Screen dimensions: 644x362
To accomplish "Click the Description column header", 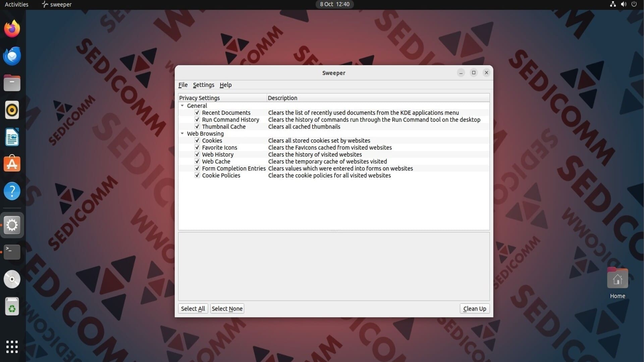I will pyautogui.click(x=378, y=98).
